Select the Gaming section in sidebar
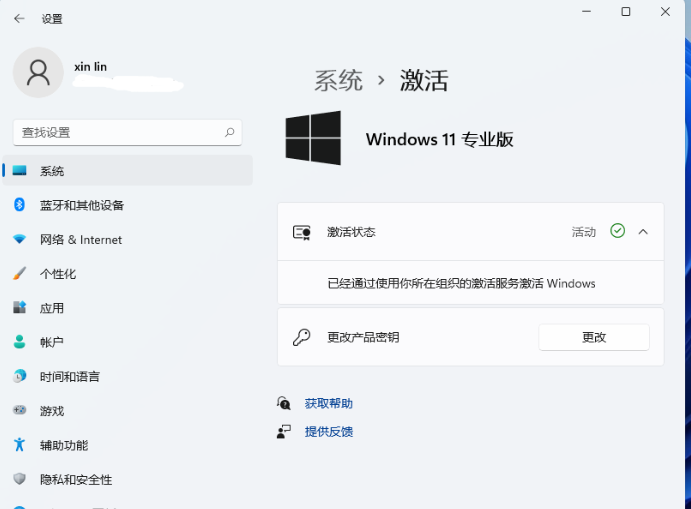 [x=52, y=411]
